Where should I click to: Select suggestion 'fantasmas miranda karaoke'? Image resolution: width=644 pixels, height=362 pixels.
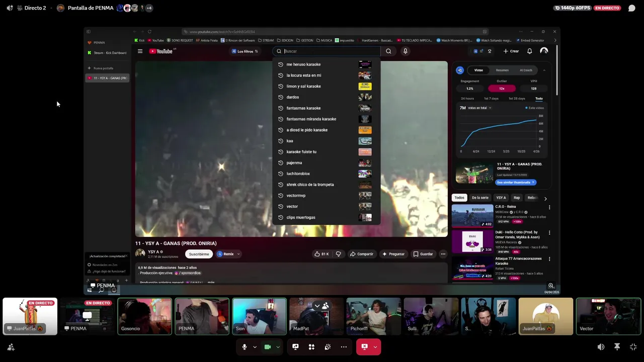tap(326, 119)
